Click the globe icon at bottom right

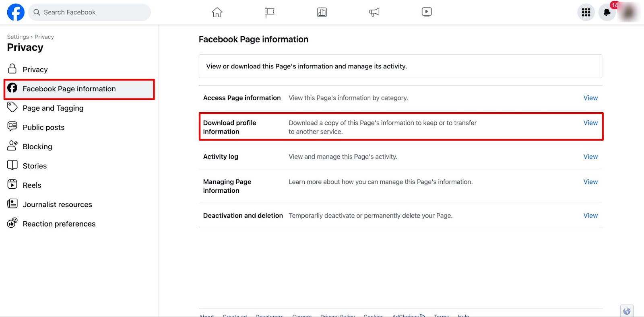[x=627, y=311]
